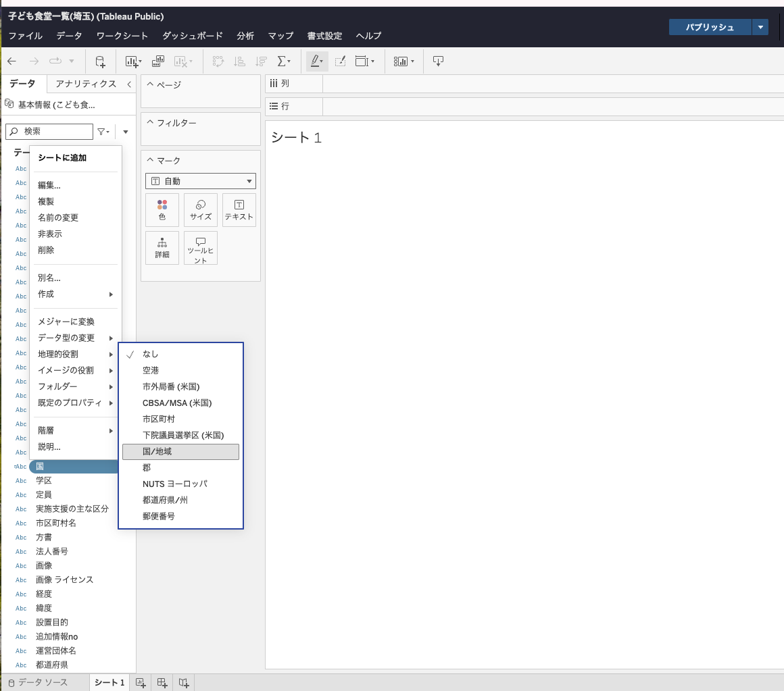The height and width of the screenshot is (691, 784).
Task: Click the clear sheet toolbar icon
Action: click(183, 61)
